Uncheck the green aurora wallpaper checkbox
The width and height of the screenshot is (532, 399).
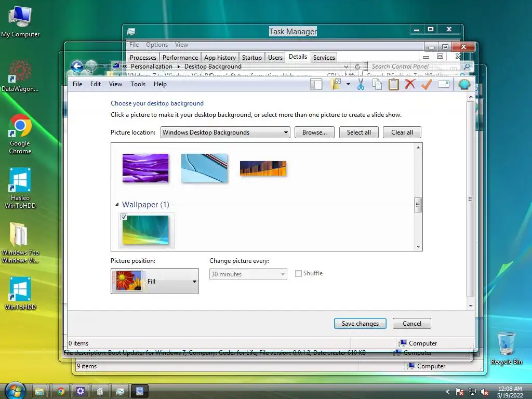coord(124,217)
